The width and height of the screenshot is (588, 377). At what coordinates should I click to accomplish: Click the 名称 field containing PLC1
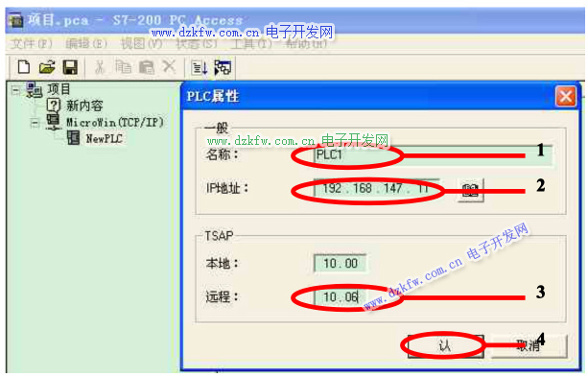(x=433, y=155)
